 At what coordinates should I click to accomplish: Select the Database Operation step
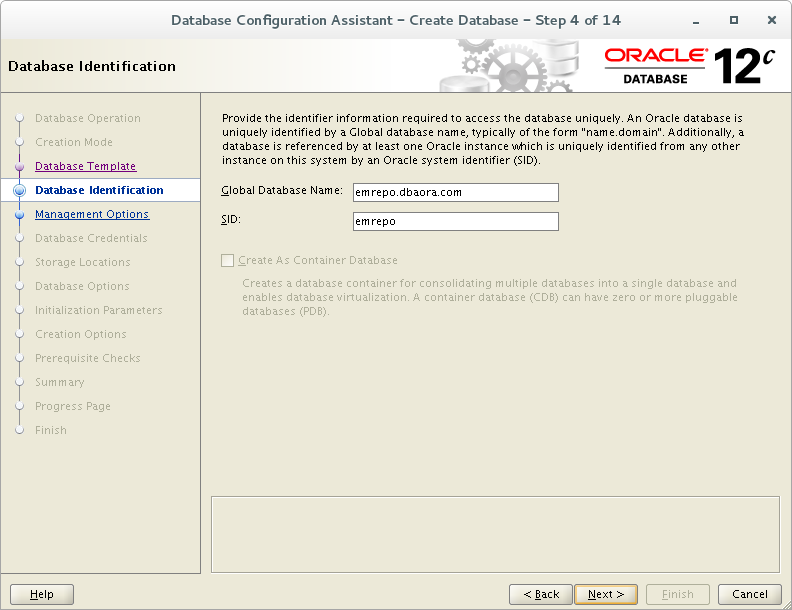click(x=88, y=118)
